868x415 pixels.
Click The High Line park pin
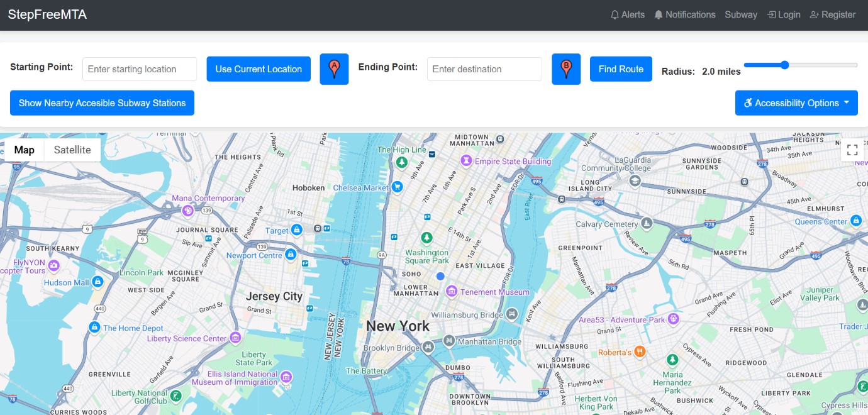401,162
